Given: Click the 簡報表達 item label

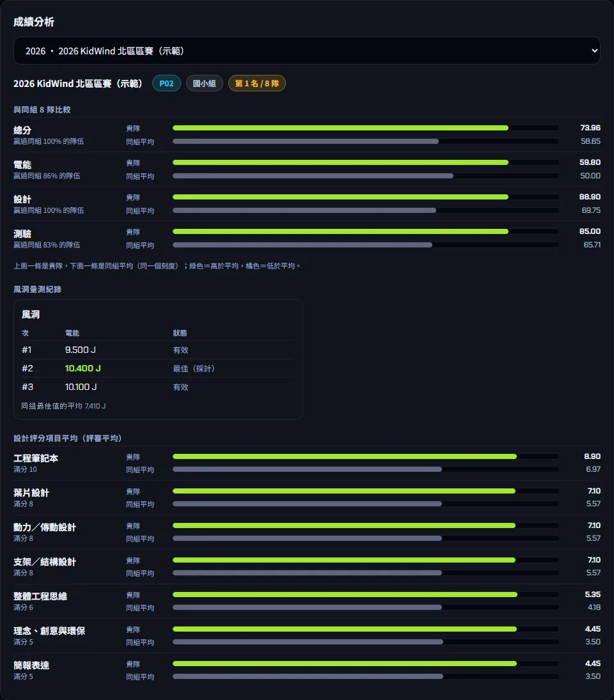Looking at the screenshot, I should [31, 665].
